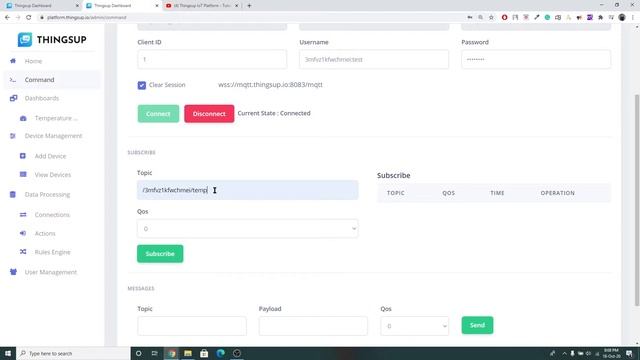
Task: Switch to the YouTube Thingsup IoT Platform tab
Action: [x=202, y=6]
